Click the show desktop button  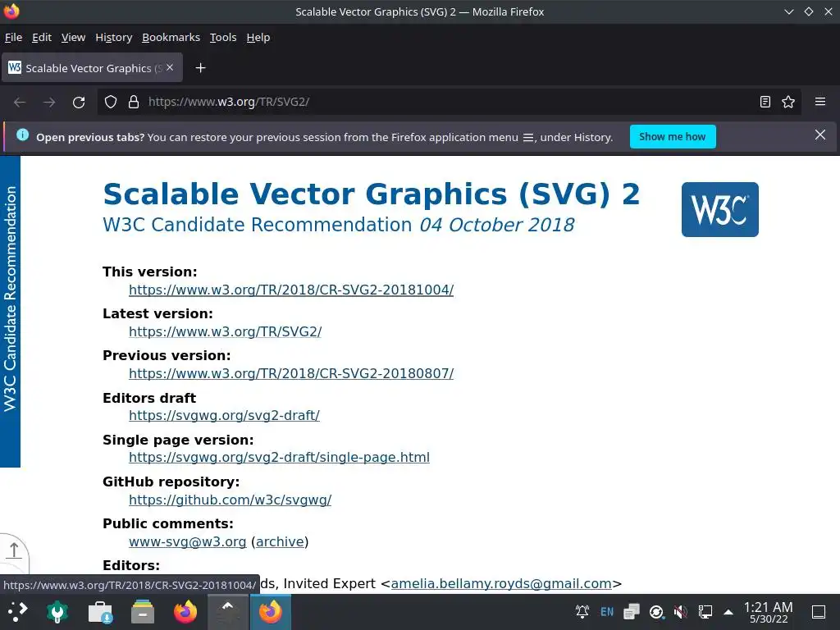pos(819,612)
